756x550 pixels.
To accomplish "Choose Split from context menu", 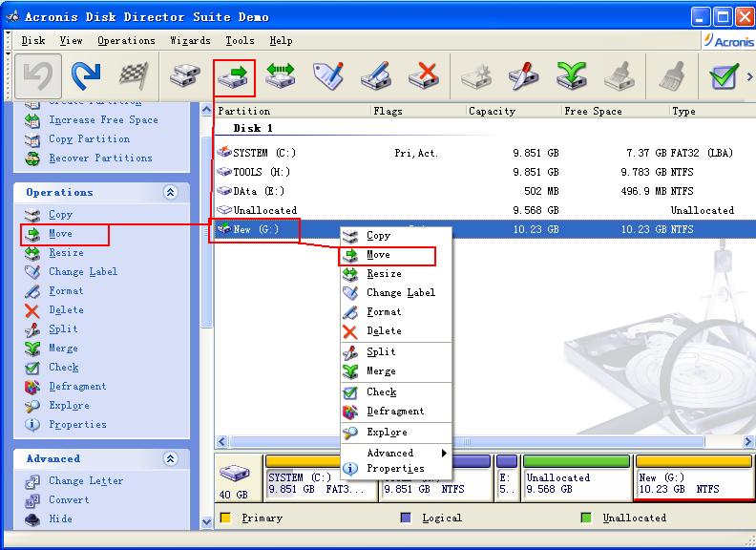I will click(396, 351).
